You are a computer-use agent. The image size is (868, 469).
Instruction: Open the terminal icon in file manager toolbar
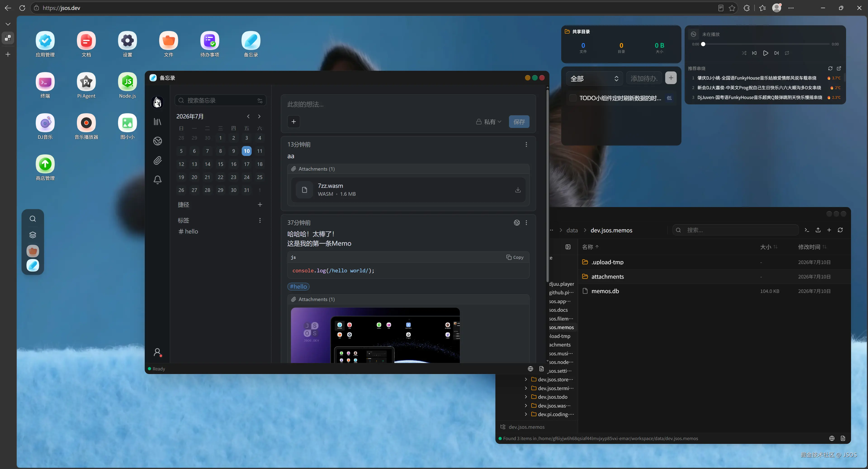click(x=807, y=230)
